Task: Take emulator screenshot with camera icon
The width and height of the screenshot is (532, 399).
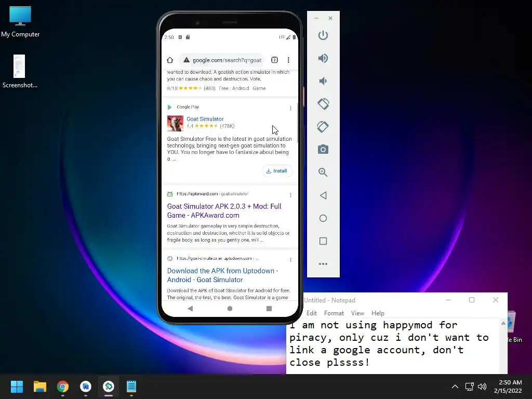Action: click(323, 149)
